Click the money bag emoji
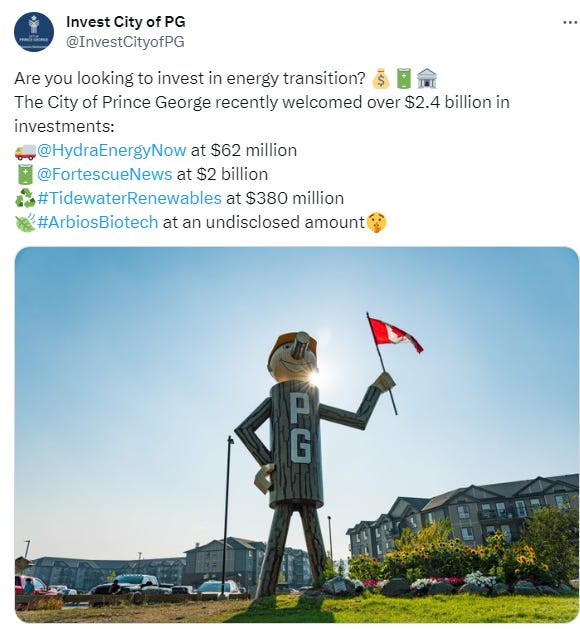The width and height of the screenshot is (580, 629). (381, 78)
